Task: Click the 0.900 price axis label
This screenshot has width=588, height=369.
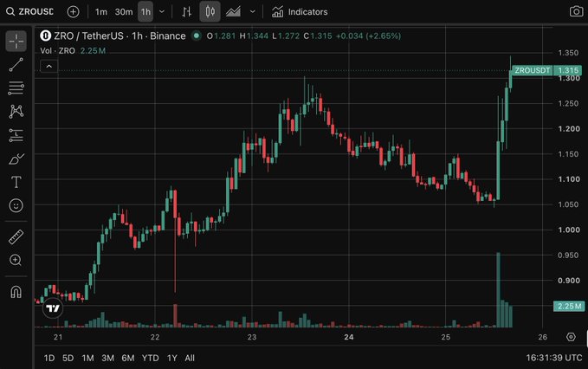Action: [x=568, y=281]
